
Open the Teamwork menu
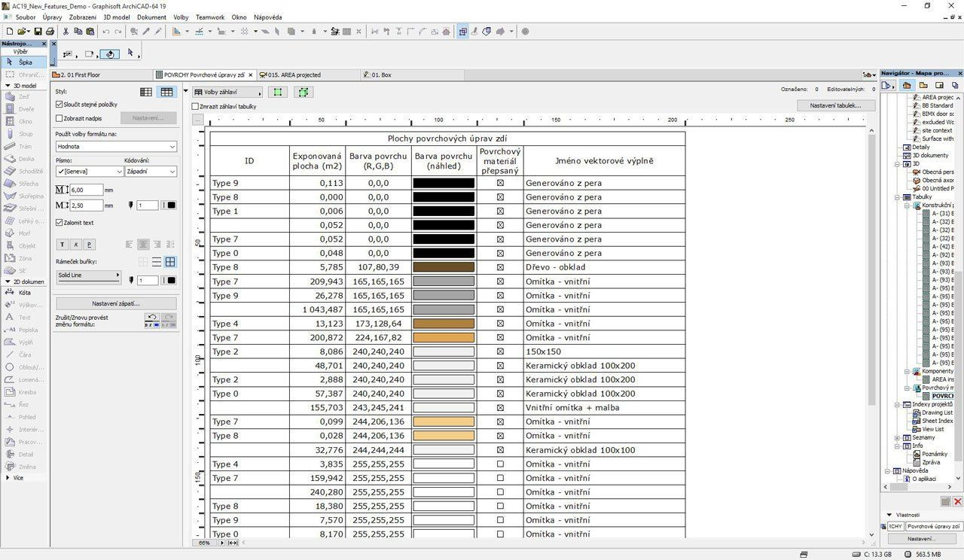click(x=209, y=17)
